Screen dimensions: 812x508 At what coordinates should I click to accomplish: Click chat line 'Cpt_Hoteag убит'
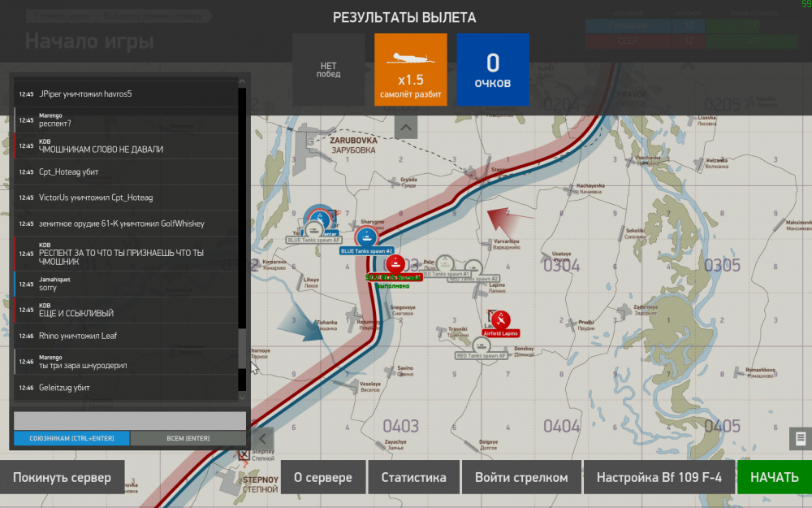click(x=126, y=172)
